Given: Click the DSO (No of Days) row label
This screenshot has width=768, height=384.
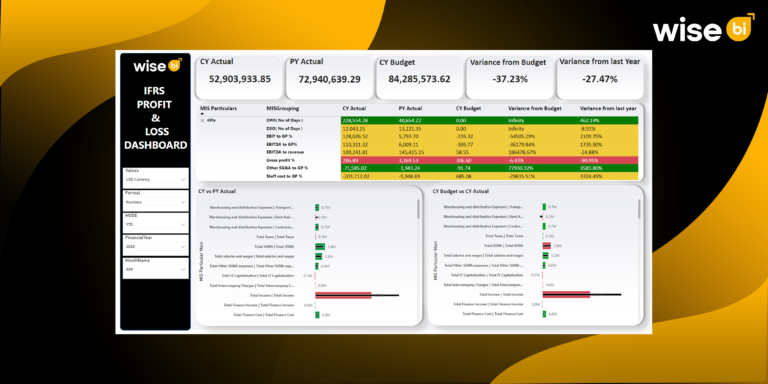Looking at the screenshot, I should tap(284, 128).
